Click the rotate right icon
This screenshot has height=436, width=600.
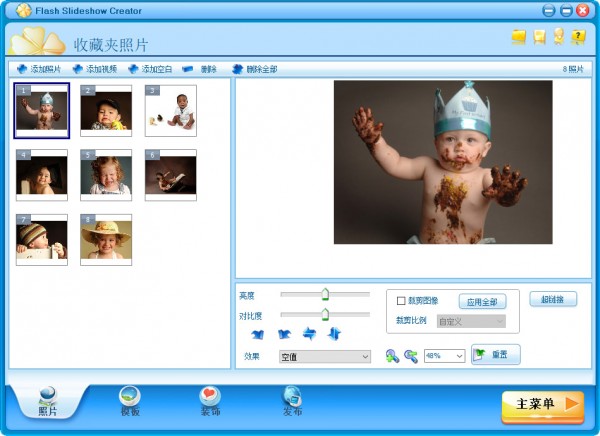pos(284,333)
